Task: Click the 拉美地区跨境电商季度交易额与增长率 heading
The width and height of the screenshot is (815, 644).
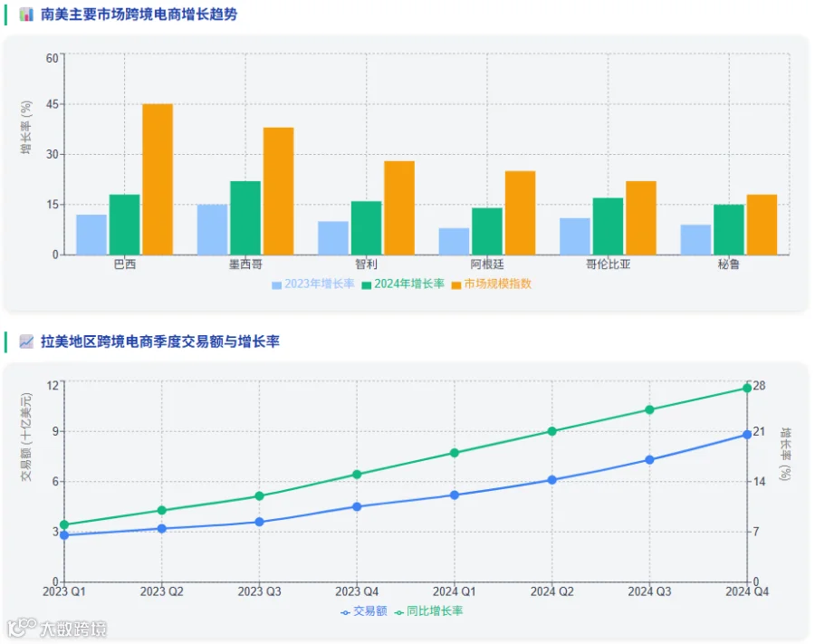Action: tap(160, 341)
